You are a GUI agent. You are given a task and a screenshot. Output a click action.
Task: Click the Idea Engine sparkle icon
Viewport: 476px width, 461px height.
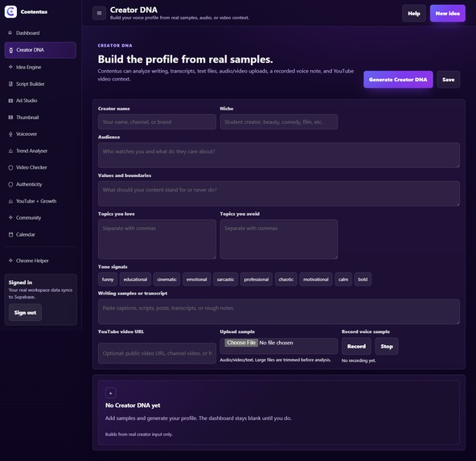10,67
